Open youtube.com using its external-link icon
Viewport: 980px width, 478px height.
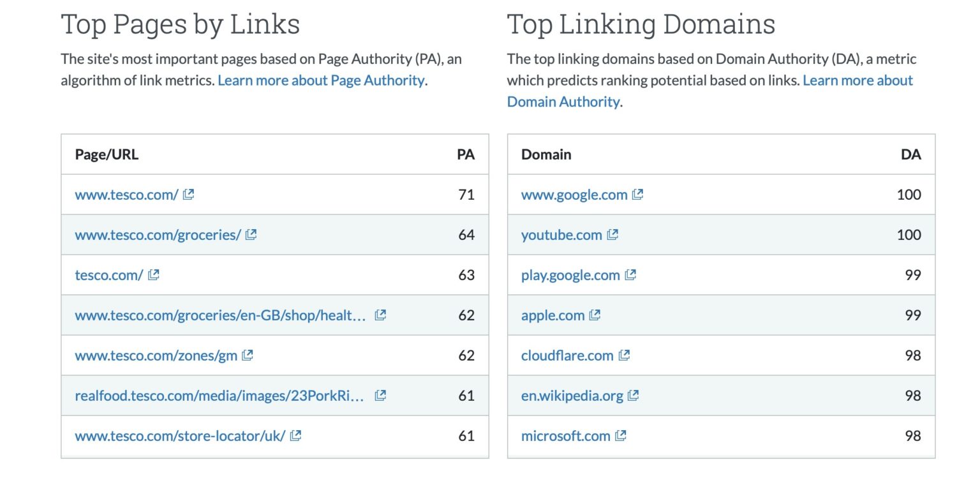pyautogui.click(x=612, y=235)
